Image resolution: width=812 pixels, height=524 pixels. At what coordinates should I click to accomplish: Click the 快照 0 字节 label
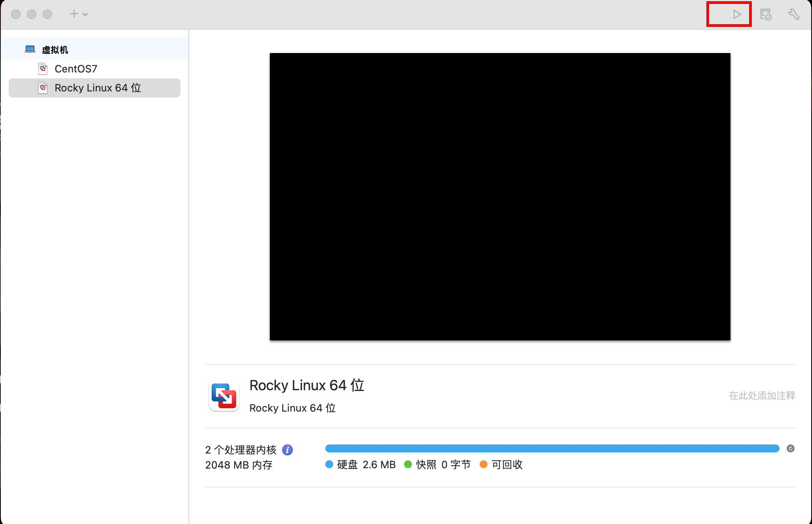443,465
